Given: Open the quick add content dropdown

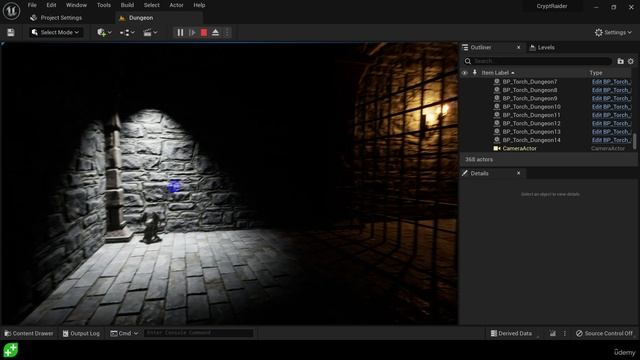Looking at the screenshot, I should click(x=104, y=33).
